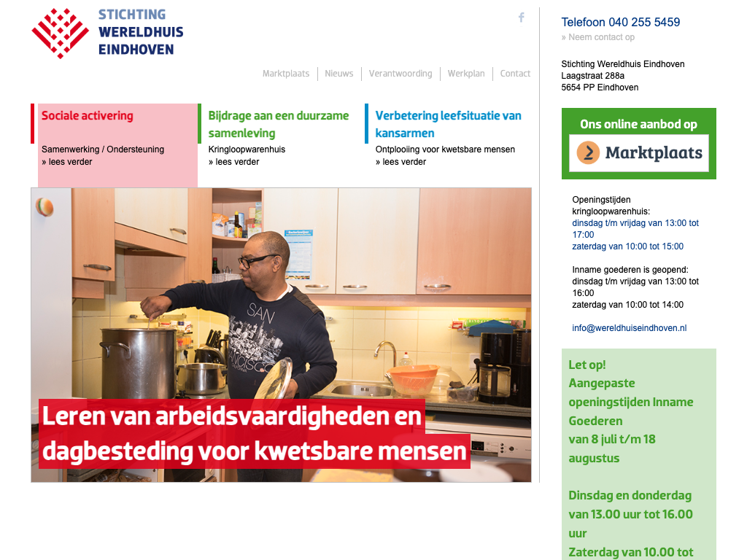Screen dimensions: 747x560
Task: Click the kitchen cooking photo banner
Action: [281, 335]
